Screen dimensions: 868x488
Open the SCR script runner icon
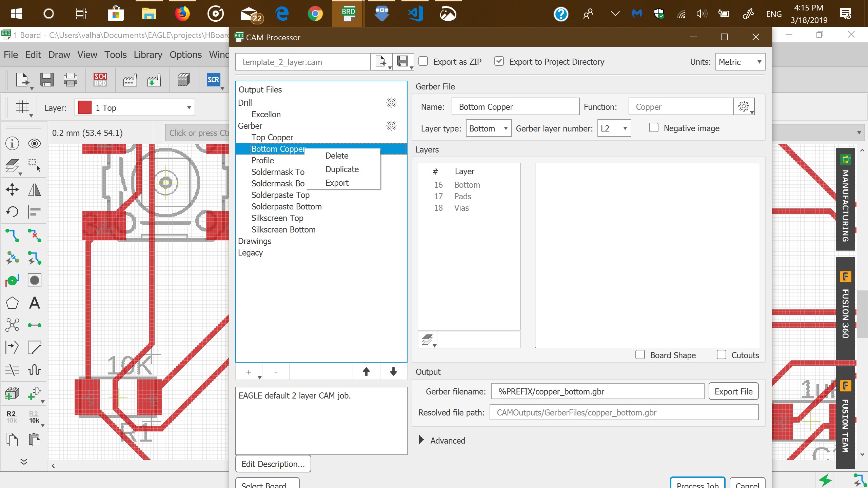[x=213, y=80]
